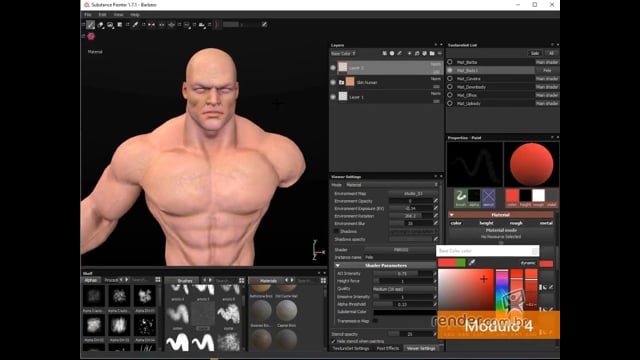640x360 pixels.
Task: Select the Mat_Caveira texture set radio
Action: click(450, 78)
